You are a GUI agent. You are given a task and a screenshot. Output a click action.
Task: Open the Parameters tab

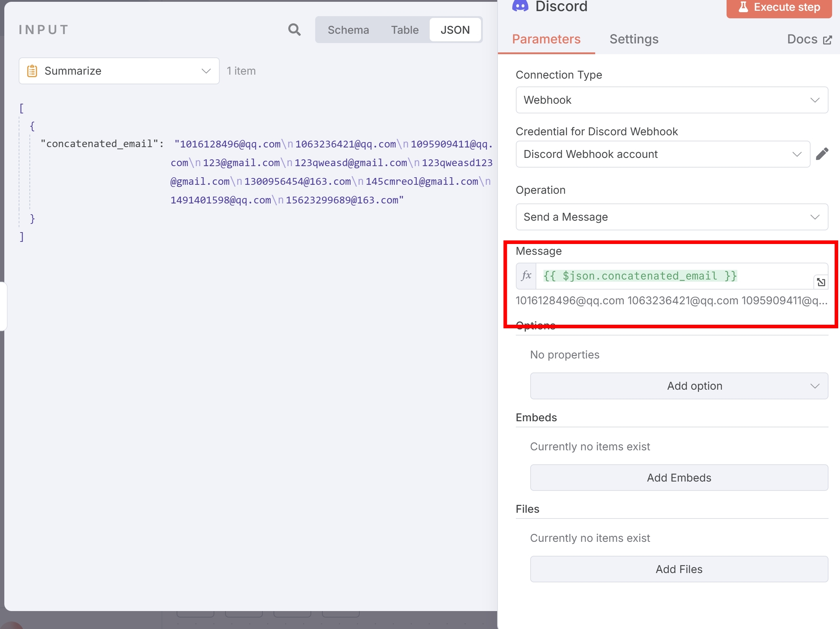point(546,39)
